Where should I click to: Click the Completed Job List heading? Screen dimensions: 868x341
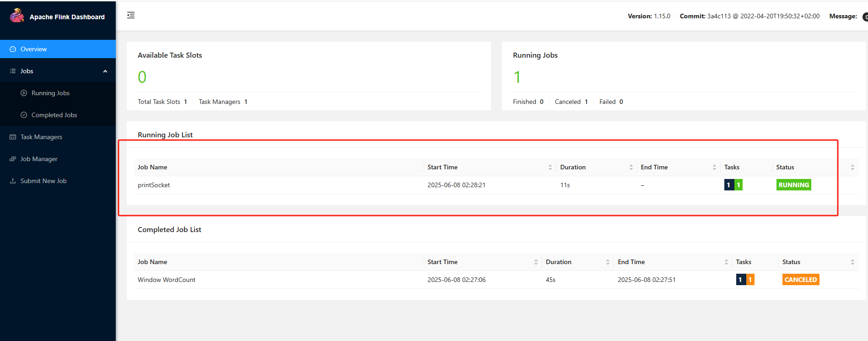click(169, 229)
